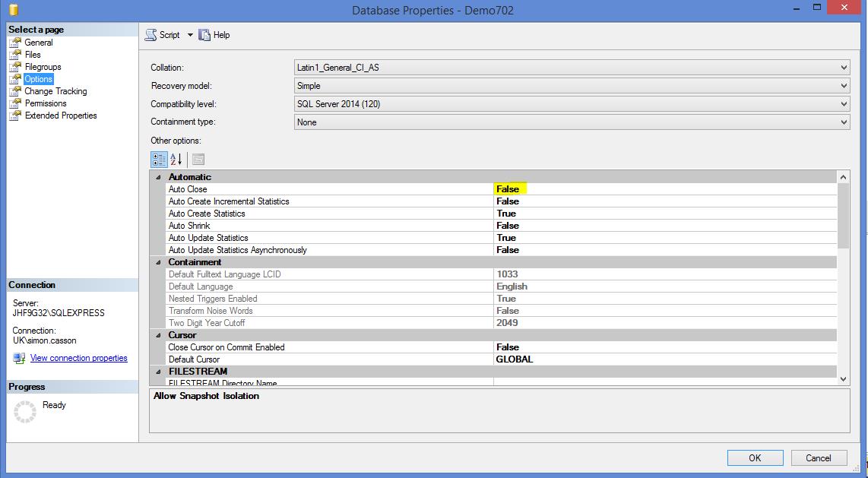Select the Categorized property view icon

click(158, 159)
